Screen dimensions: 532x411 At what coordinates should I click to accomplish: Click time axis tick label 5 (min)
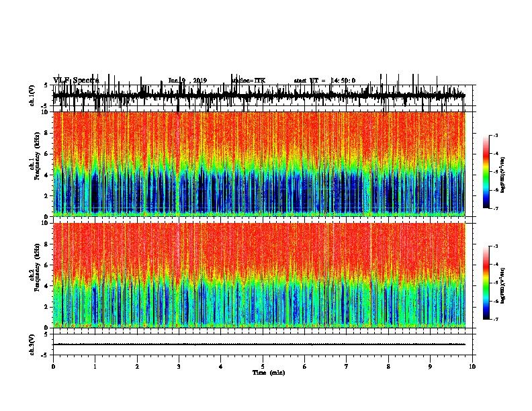[x=263, y=367]
